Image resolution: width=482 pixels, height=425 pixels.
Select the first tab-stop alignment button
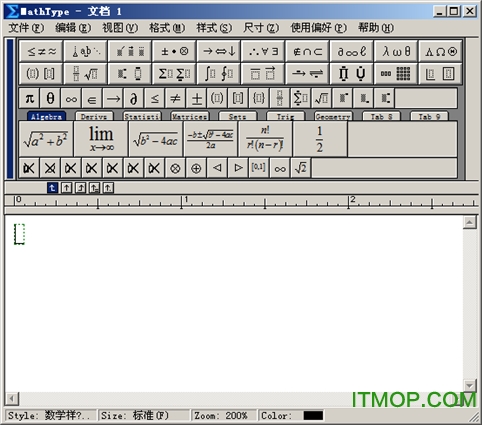pyautogui.click(x=52, y=188)
